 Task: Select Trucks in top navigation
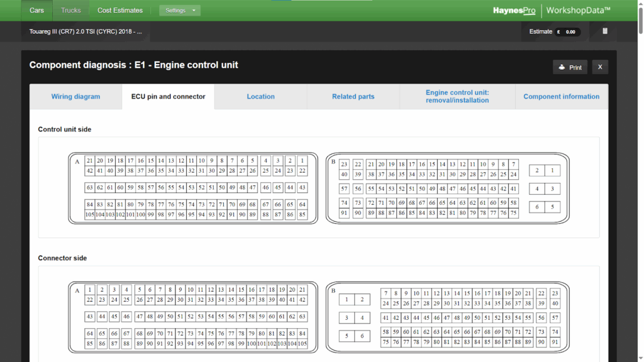70,10
